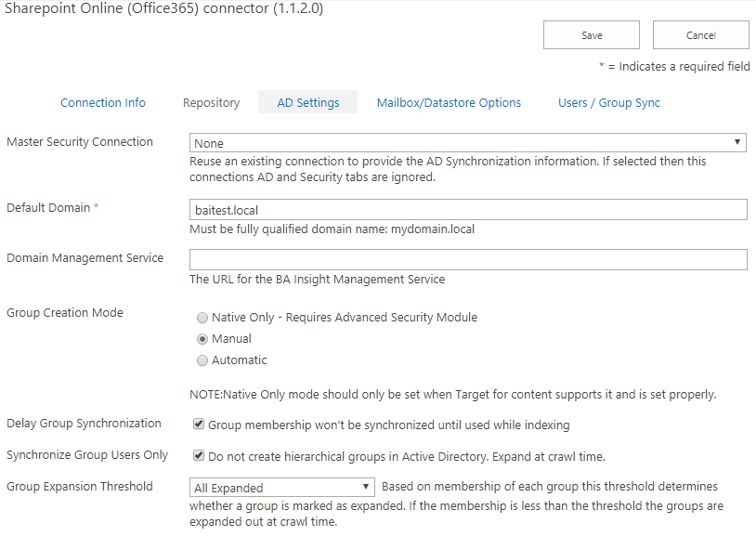Open the Connection Info tab
The height and width of the screenshot is (536, 756).
[x=103, y=103]
